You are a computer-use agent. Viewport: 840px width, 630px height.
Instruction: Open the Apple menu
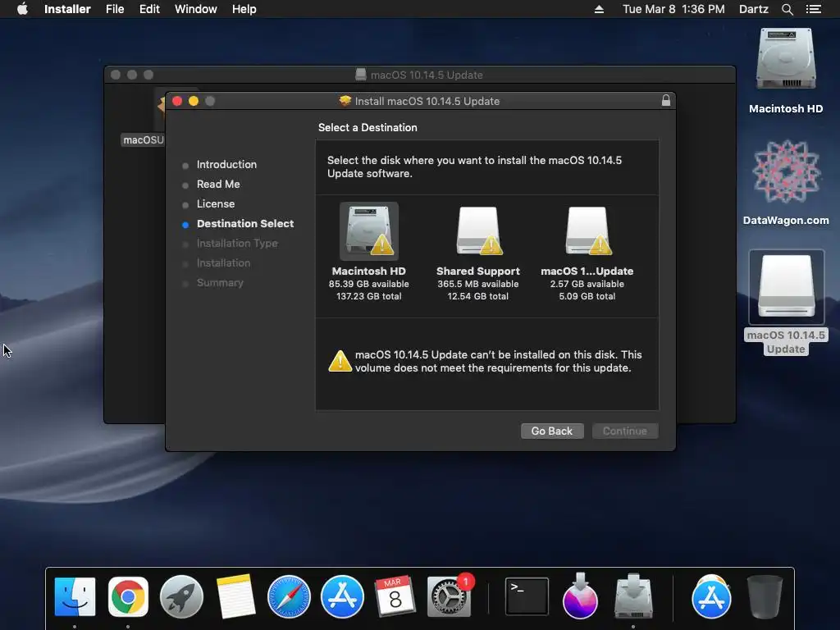click(22, 9)
